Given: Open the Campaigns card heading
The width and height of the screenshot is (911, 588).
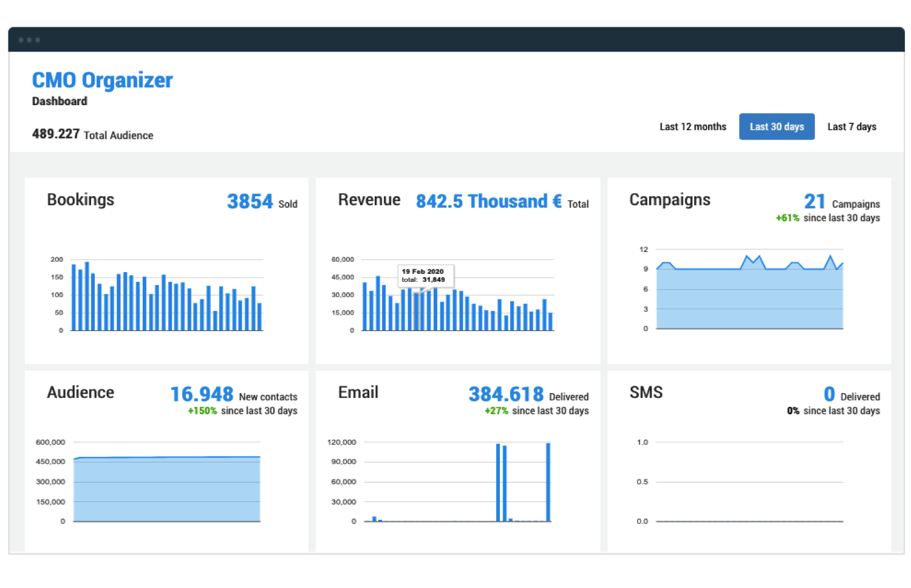Looking at the screenshot, I should [670, 200].
